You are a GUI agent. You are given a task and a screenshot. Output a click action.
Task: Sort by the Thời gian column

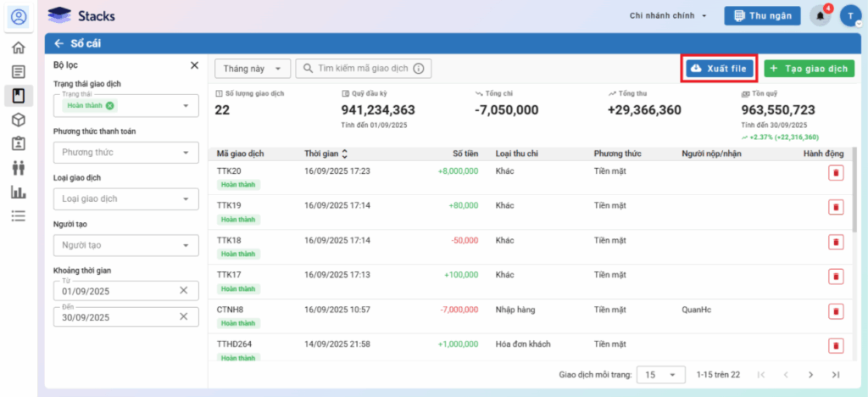pos(344,154)
